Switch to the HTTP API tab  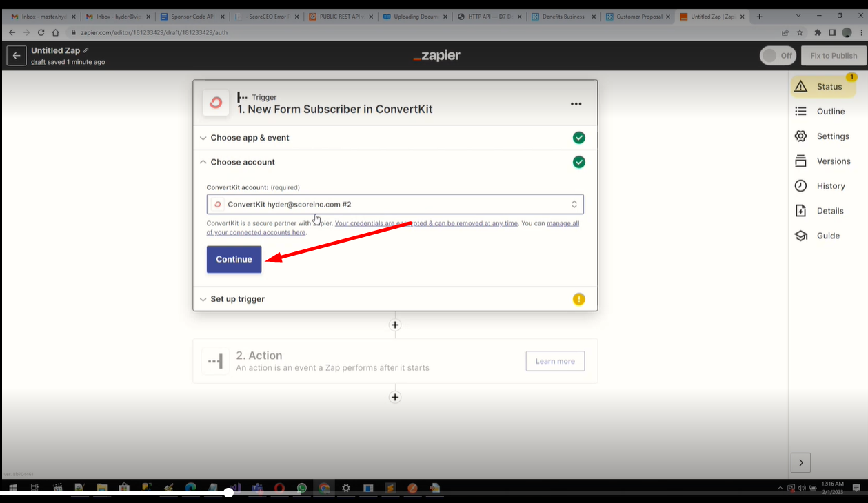coord(489,17)
